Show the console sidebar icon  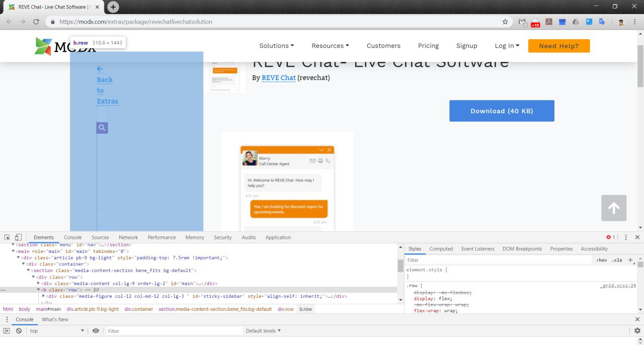[7, 331]
